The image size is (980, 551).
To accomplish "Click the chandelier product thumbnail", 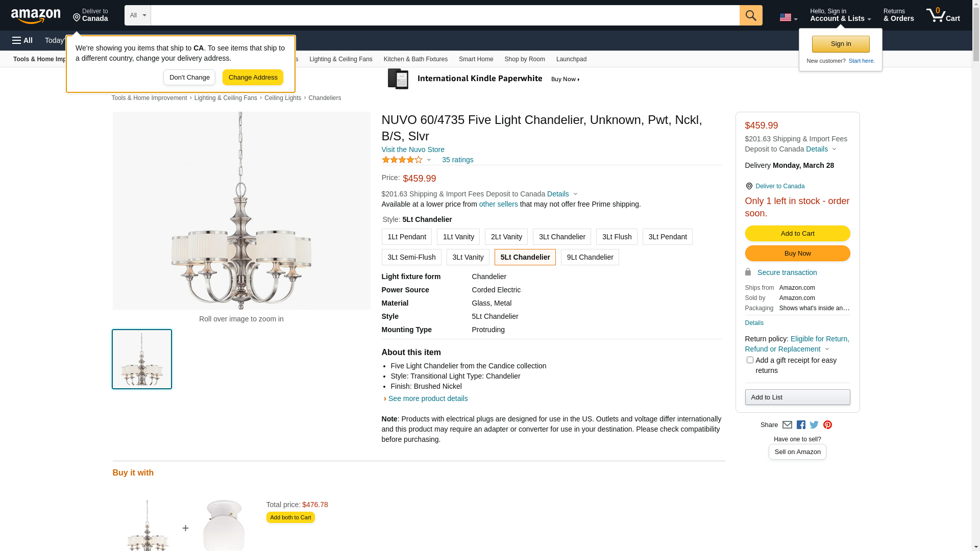I will (142, 359).
